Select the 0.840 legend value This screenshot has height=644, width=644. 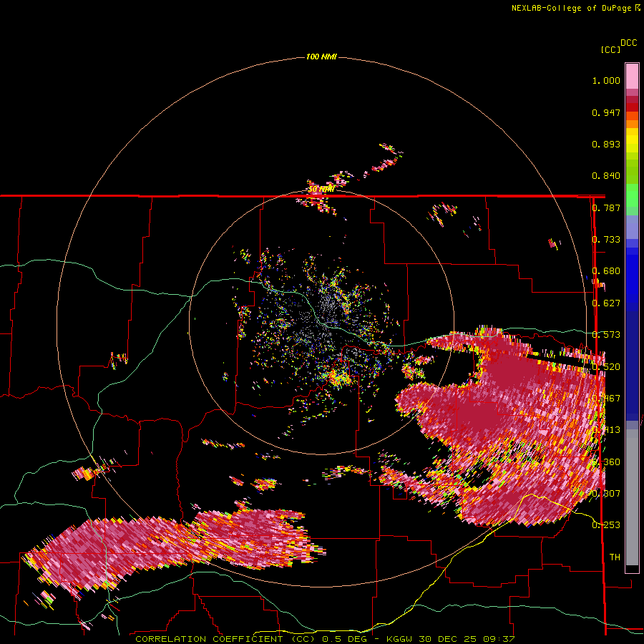click(x=606, y=176)
